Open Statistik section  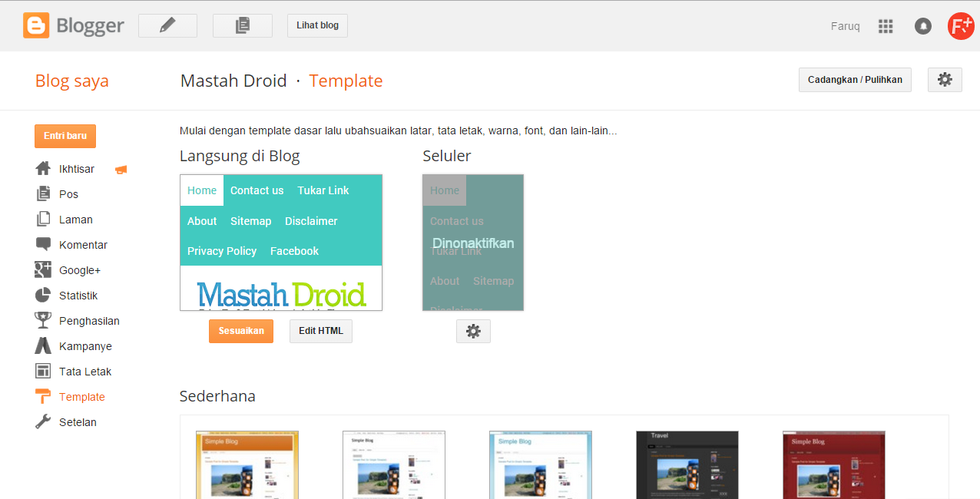(78, 296)
